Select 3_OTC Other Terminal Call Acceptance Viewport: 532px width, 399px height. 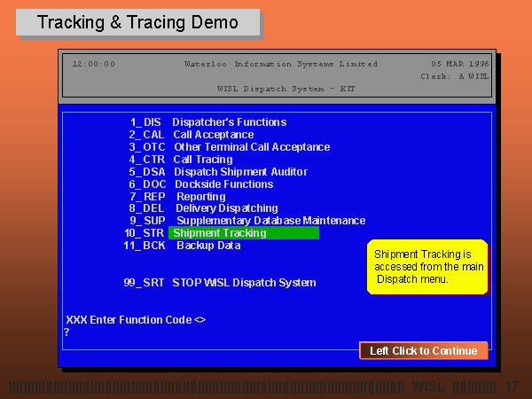point(230,147)
